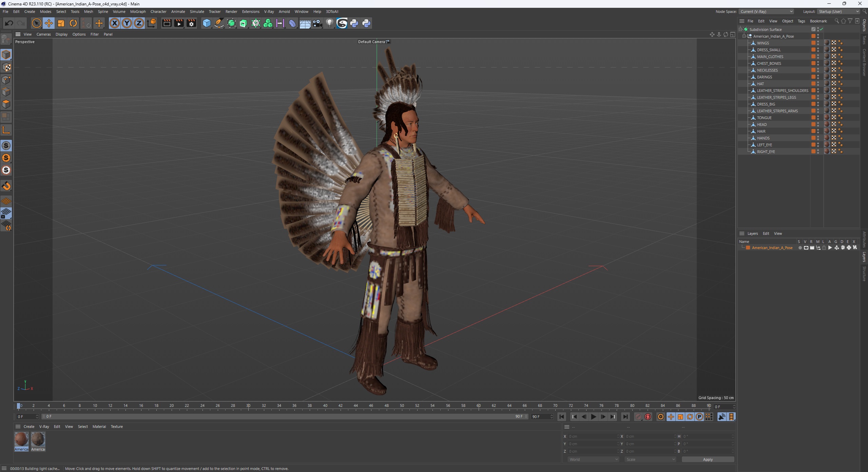868x472 pixels.
Task: Play animation forward
Action: click(x=594, y=417)
